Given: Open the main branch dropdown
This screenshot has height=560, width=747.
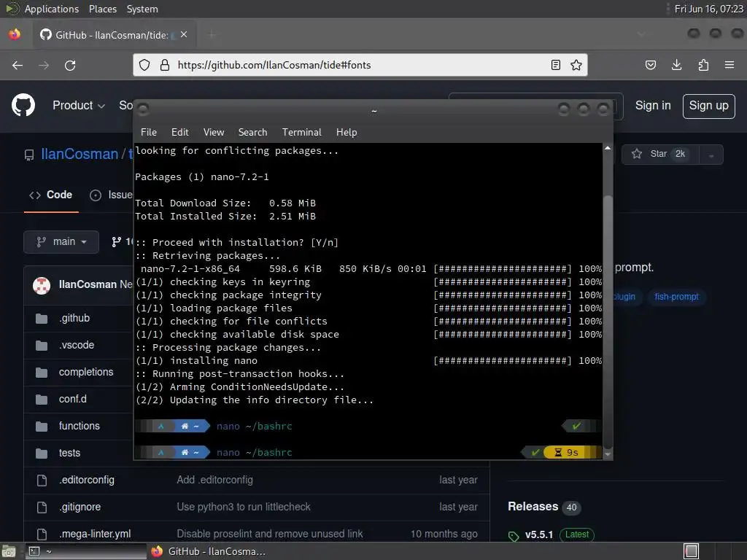Looking at the screenshot, I should (x=61, y=242).
